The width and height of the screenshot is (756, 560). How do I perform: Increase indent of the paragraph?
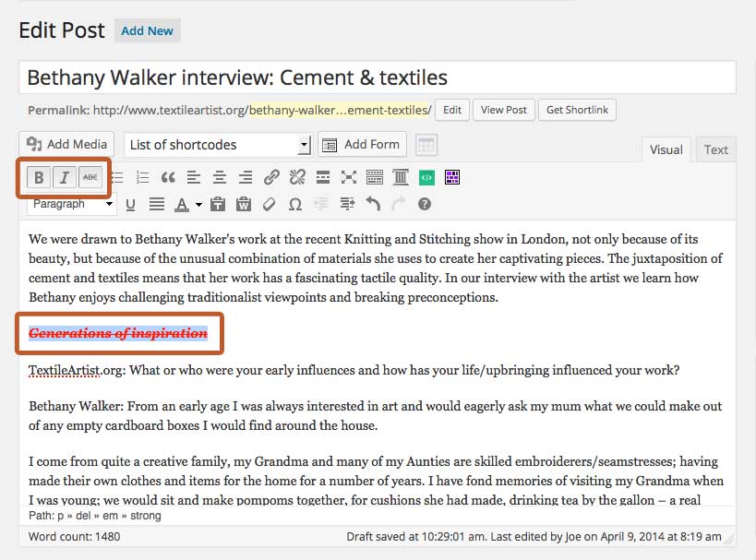click(347, 204)
